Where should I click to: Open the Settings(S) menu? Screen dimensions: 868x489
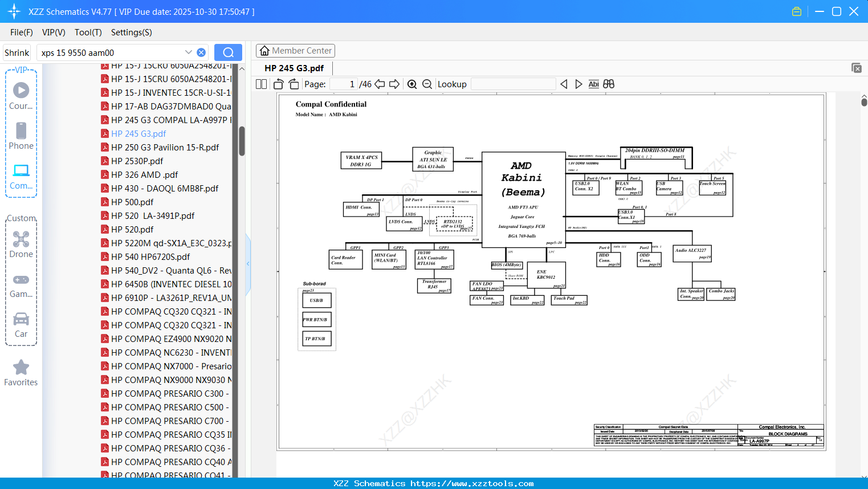tap(132, 32)
